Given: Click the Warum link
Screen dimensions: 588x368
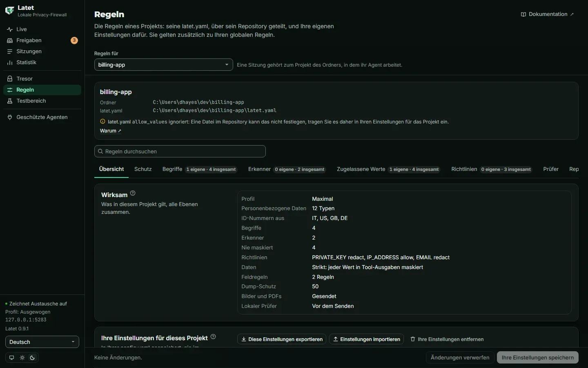Looking at the screenshot, I should click(x=110, y=131).
